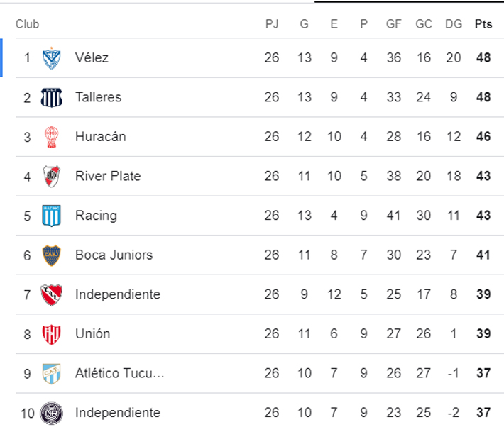Screen dimensions: 504x432
Task: Click the Unión red-and-white crest
Action: [x=51, y=333]
